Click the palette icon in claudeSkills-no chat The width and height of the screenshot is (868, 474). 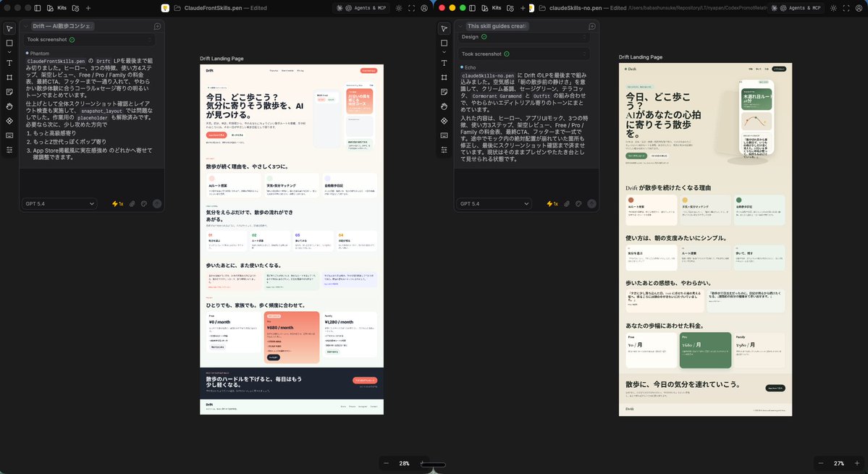point(578,203)
